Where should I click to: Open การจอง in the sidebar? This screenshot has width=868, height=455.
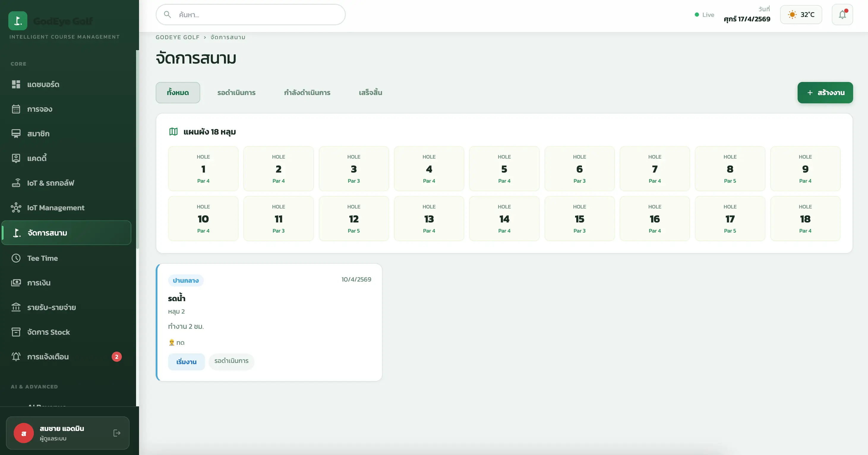[x=66, y=109]
